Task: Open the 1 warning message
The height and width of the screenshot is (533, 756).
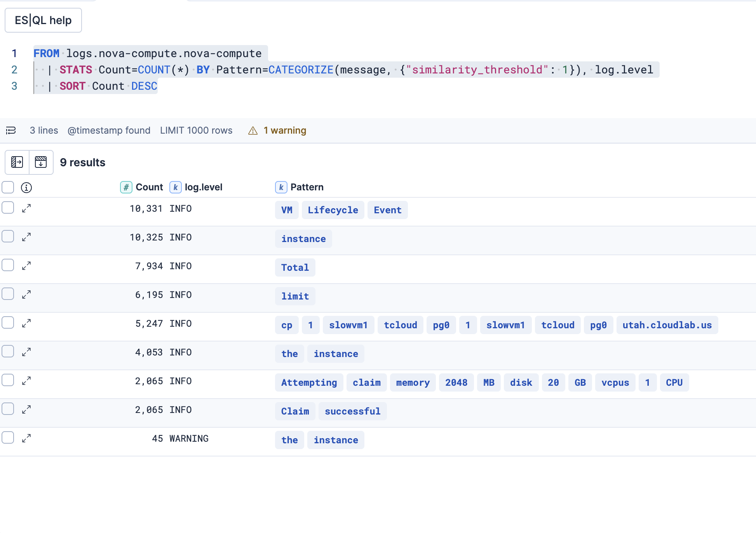Action: (x=285, y=131)
